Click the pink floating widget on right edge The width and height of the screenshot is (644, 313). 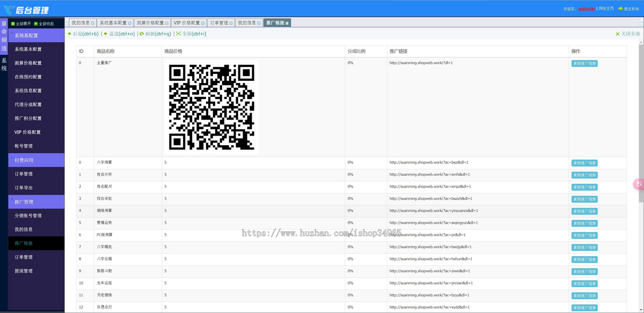tap(639, 184)
